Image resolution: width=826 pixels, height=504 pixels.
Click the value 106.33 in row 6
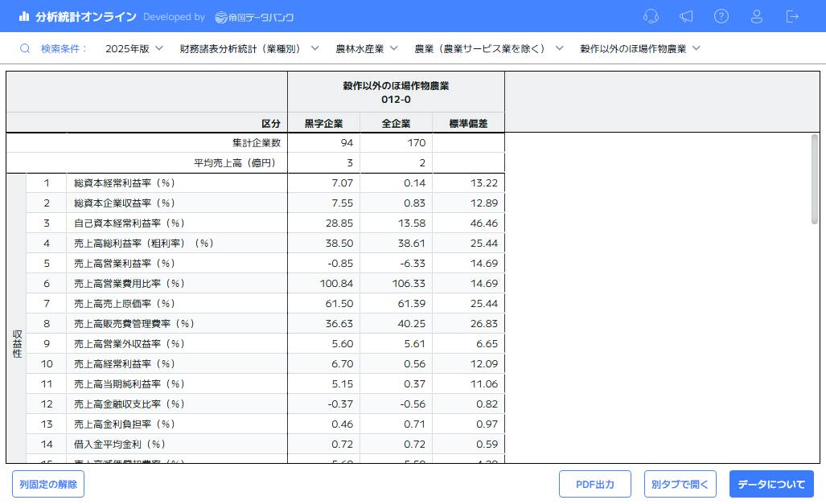coord(409,283)
